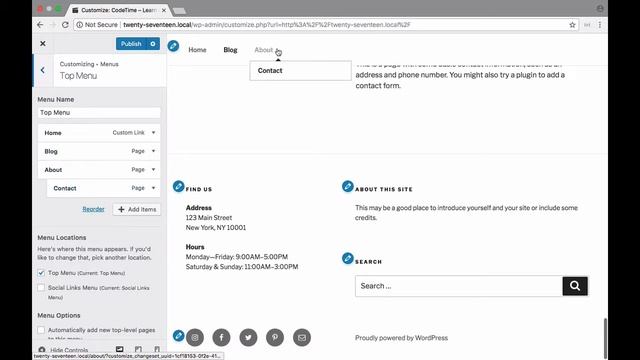This screenshot has width=640, height=360.
Task: Open Blog in preview navigation
Action: (230, 50)
